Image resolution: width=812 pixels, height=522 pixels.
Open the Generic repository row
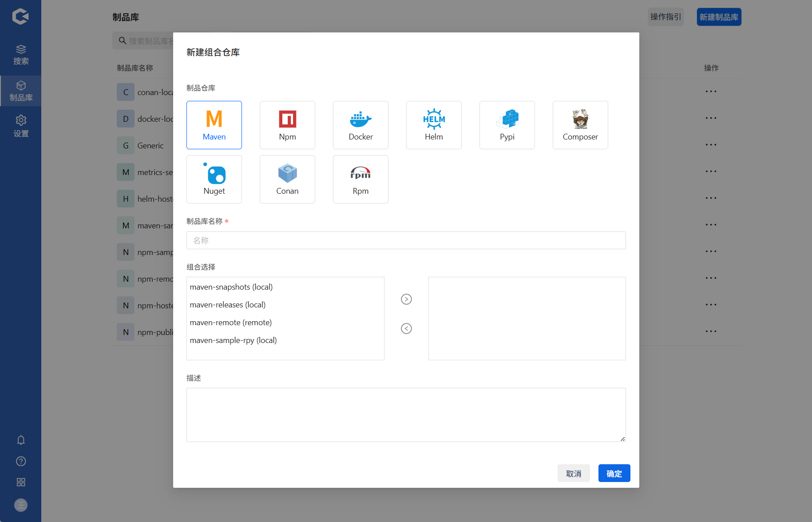[143, 145]
